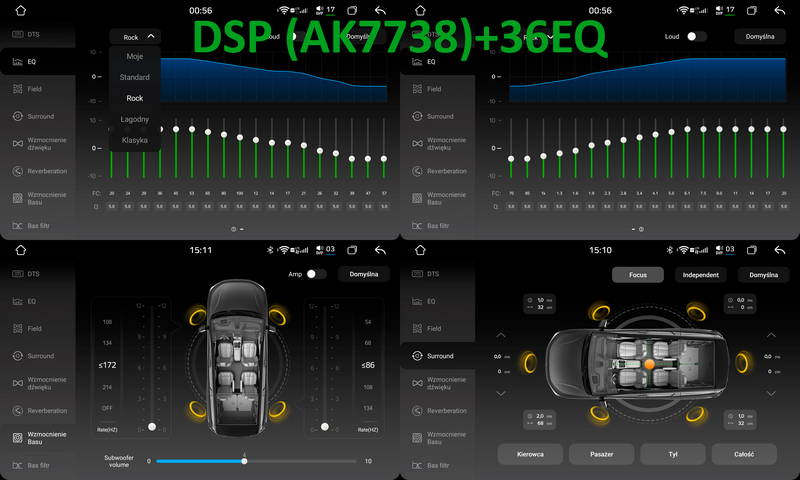
Task: Tap Bluetooth status icon on the 15:11 screen
Action: 270,250
